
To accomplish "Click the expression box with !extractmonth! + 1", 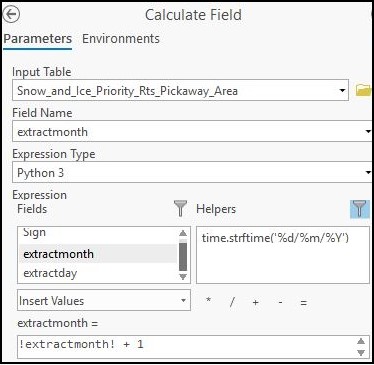I will (x=193, y=347).
